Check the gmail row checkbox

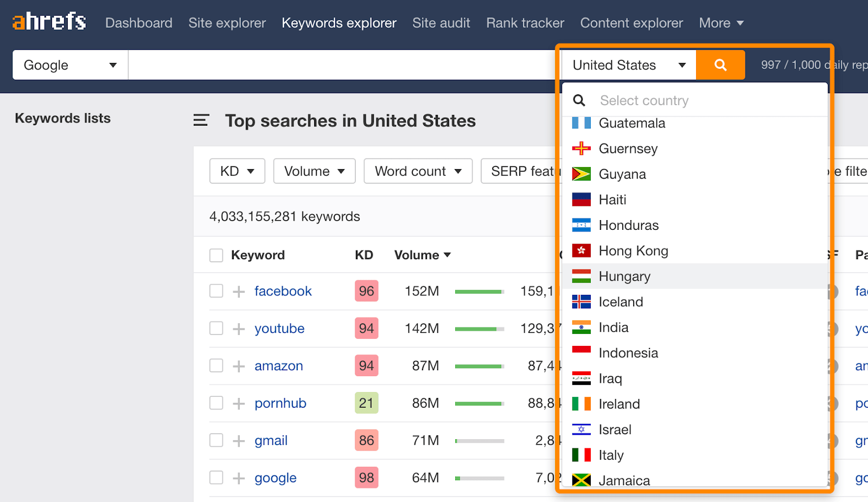[x=216, y=440]
